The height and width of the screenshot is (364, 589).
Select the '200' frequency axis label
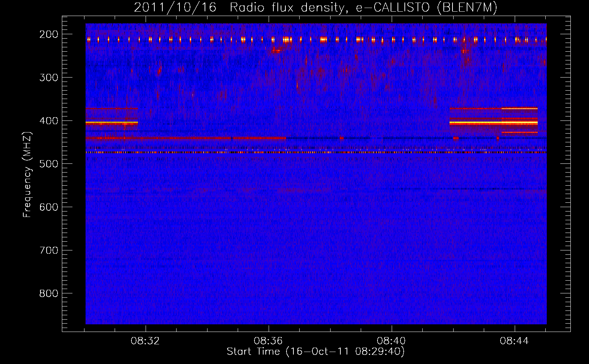(49, 34)
